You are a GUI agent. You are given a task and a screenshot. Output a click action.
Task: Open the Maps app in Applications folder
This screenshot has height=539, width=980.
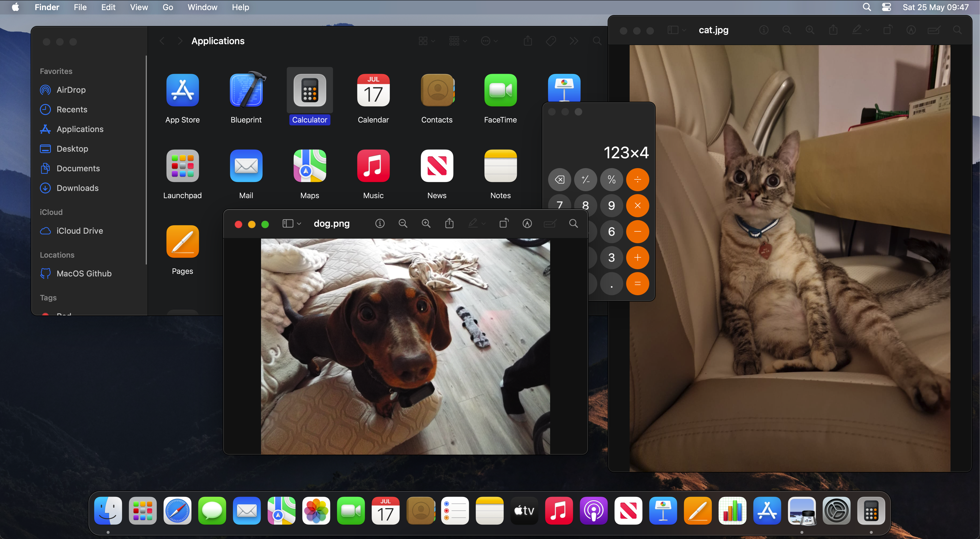(x=310, y=166)
